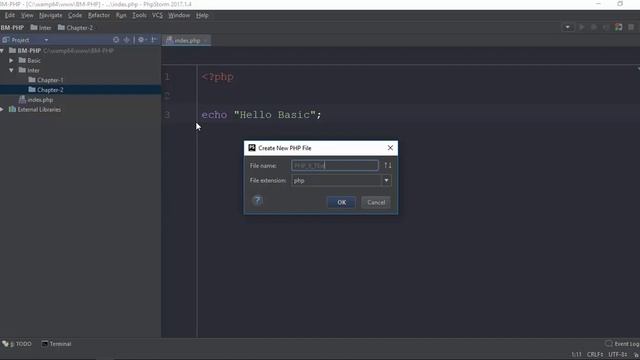Open the Code menu
This screenshot has width=640, height=360.
click(75, 15)
